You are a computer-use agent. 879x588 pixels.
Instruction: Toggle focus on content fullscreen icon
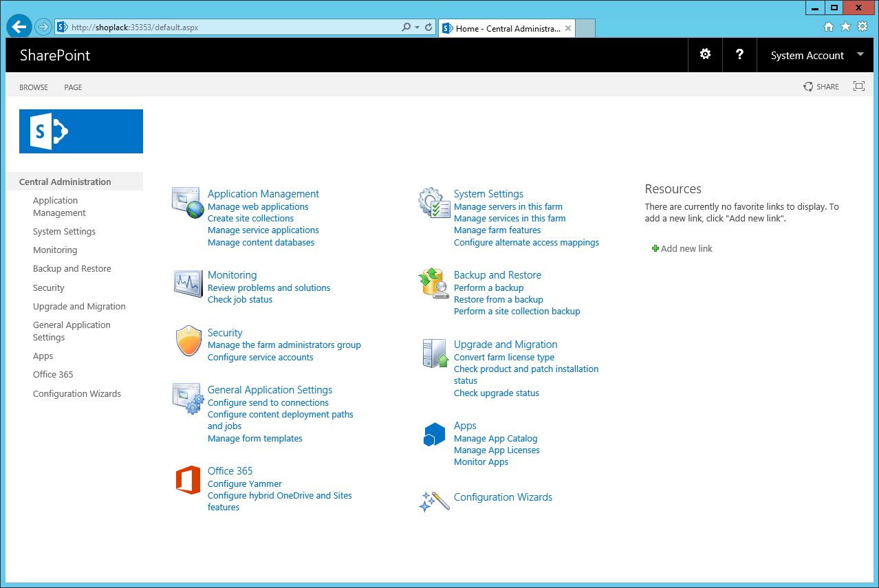click(858, 86)
